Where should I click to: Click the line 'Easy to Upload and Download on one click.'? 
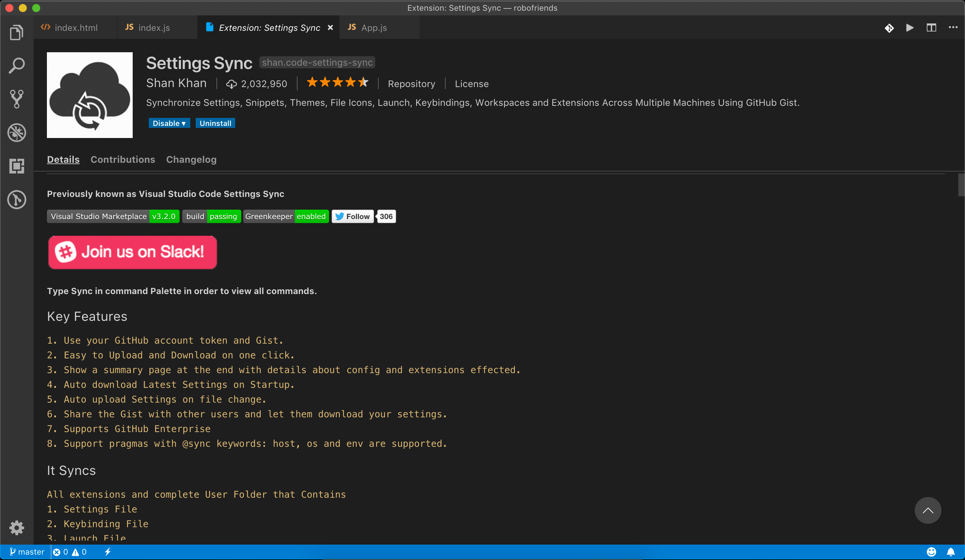click(171, 355)
